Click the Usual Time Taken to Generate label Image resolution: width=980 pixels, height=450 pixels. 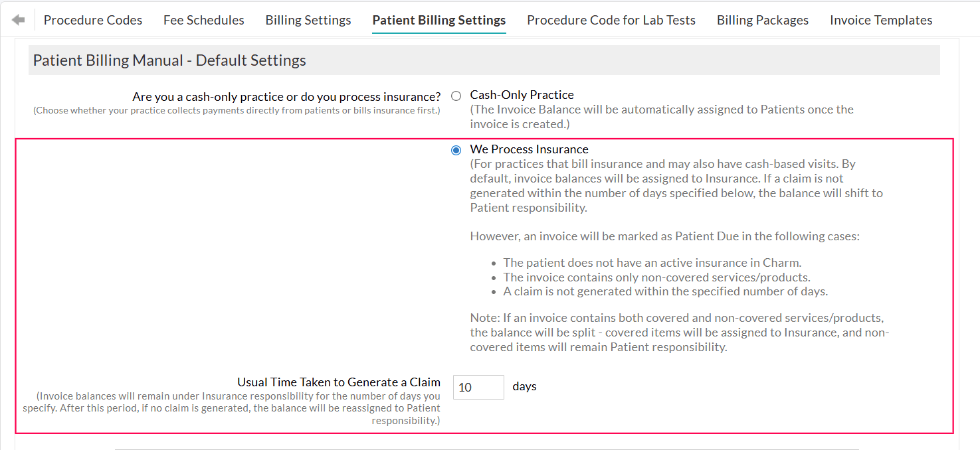[339, 382]
